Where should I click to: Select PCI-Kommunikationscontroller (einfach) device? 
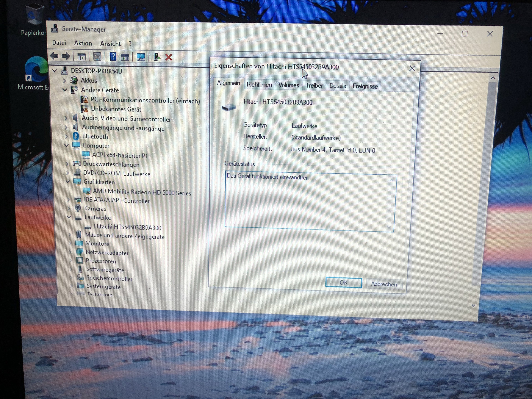[145, 101]
